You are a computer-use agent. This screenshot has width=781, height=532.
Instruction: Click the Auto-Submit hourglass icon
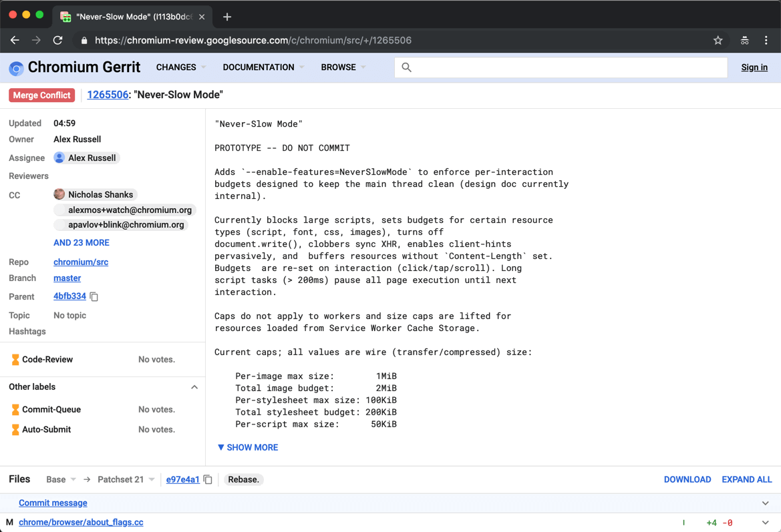pos(15,429)
